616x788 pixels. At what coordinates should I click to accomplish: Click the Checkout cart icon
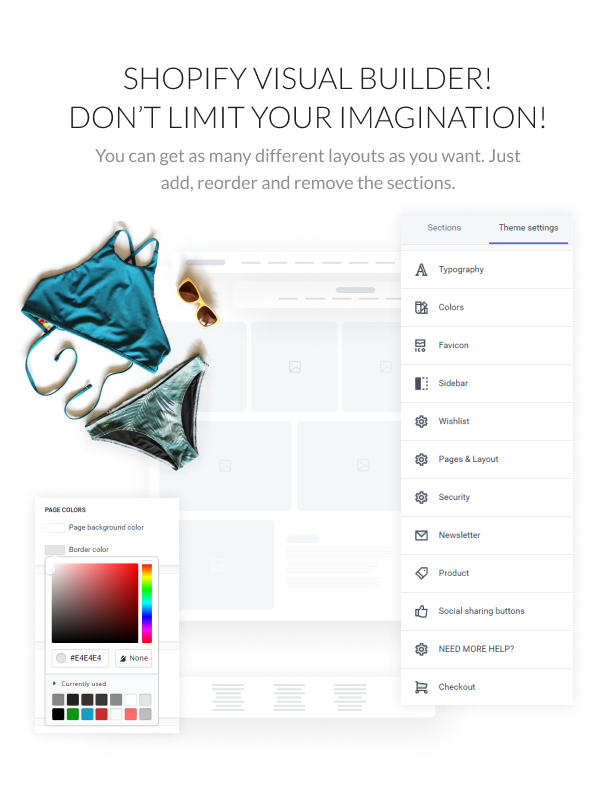pyautogui.click(x=421, y=687)
